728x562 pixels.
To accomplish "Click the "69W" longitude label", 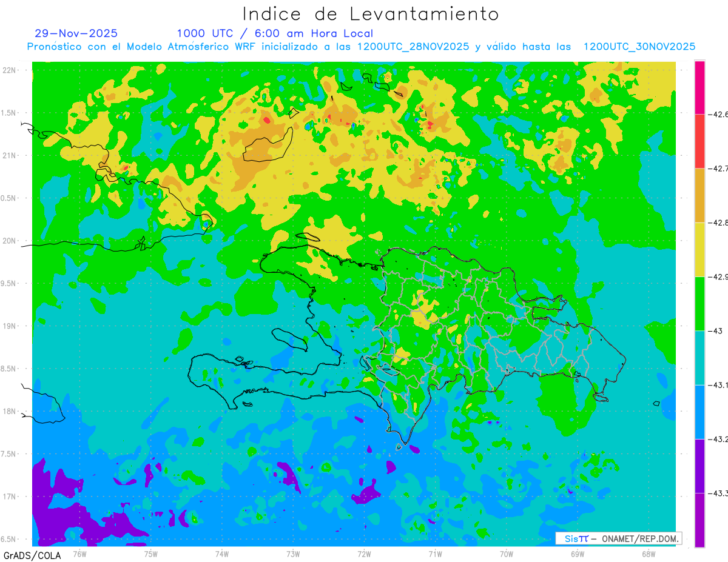I will coord(578,554).
